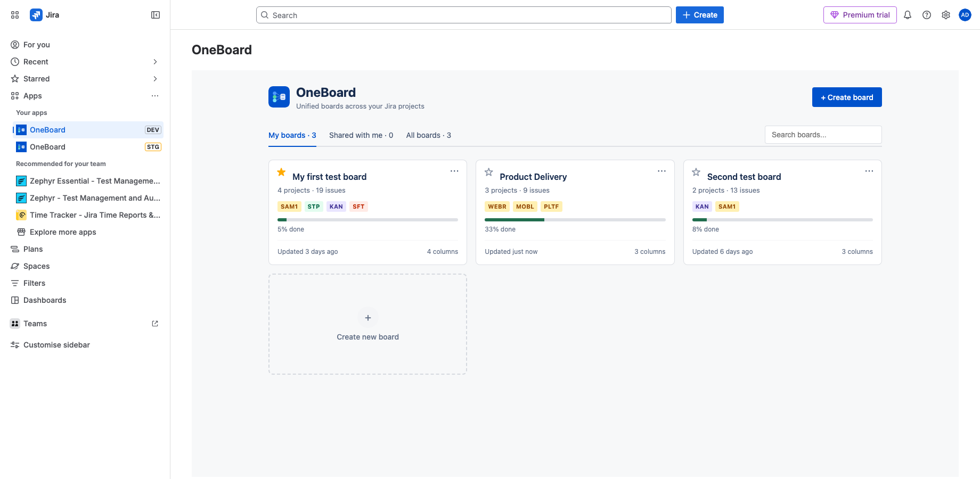Click "33% done" label

tap(500, 229)
